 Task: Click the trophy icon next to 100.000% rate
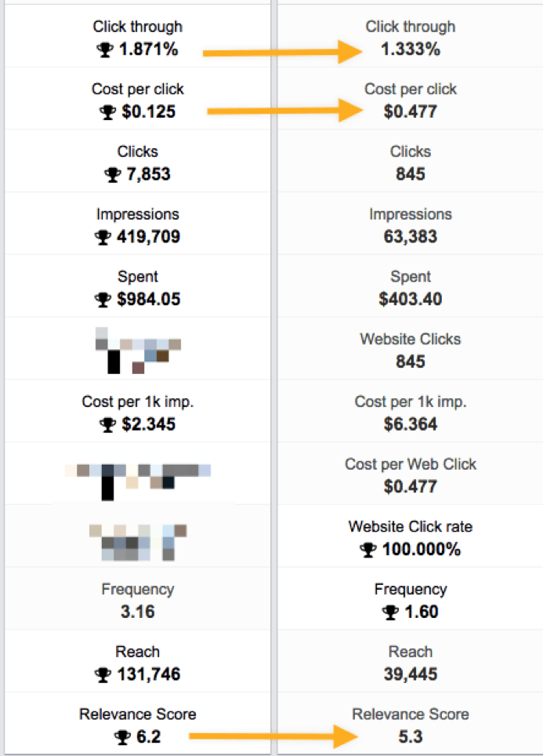click(x=369, y=550)
